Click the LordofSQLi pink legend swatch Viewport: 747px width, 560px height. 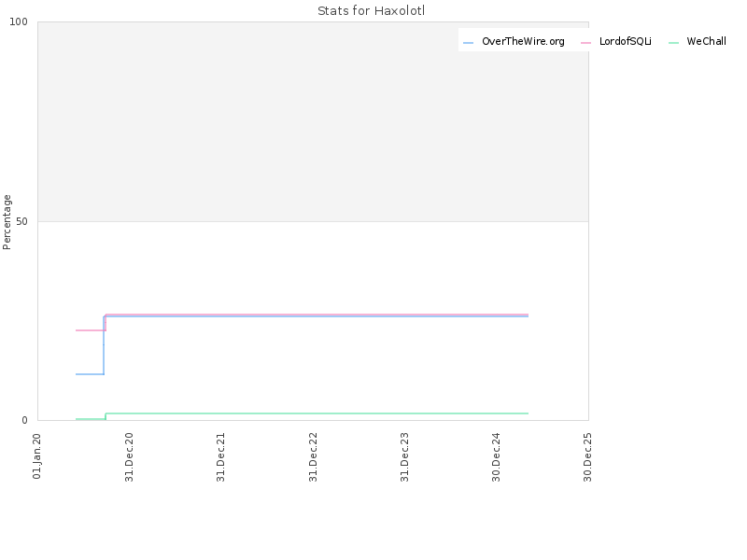(x=585, y=43)
